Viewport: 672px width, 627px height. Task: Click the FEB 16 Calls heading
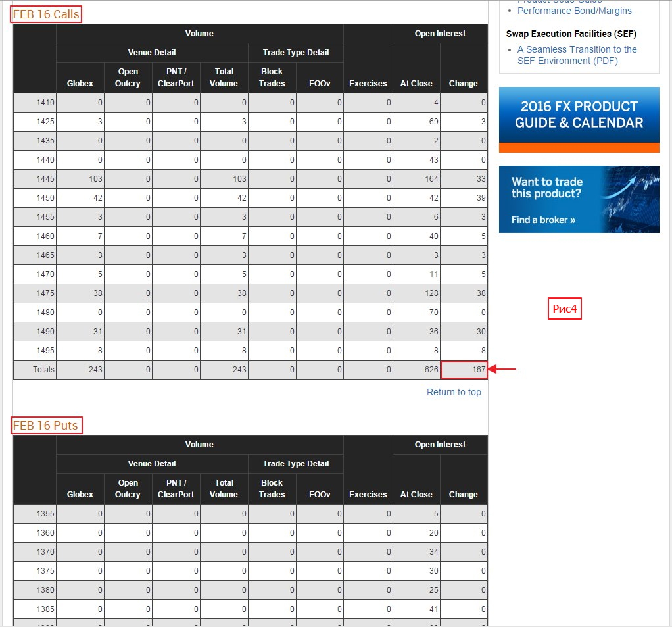[x=46, y=14]
